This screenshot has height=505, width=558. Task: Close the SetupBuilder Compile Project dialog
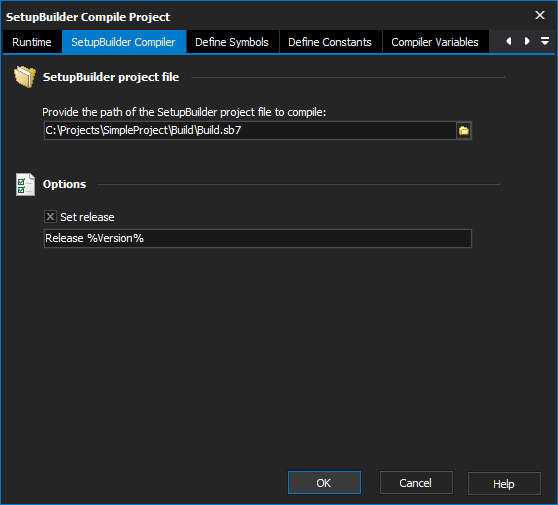pos(540,15)
